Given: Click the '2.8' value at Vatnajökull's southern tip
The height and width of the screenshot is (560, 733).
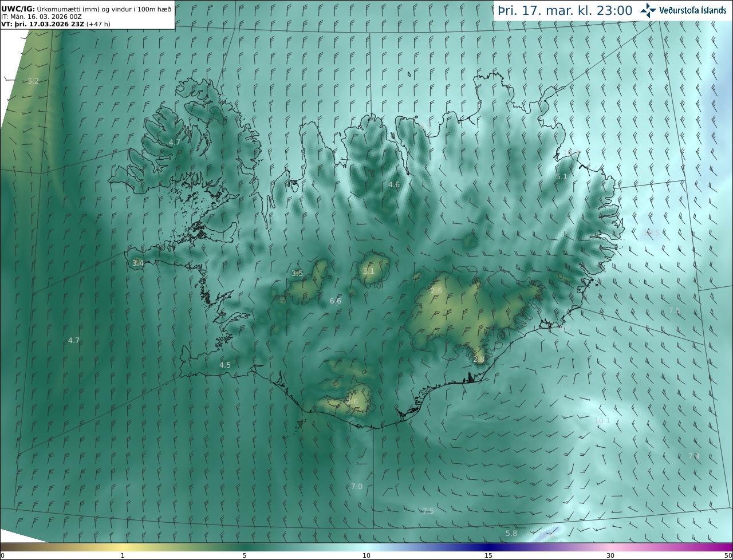Looking at the screenshot, I should click(x=479, y=360).
